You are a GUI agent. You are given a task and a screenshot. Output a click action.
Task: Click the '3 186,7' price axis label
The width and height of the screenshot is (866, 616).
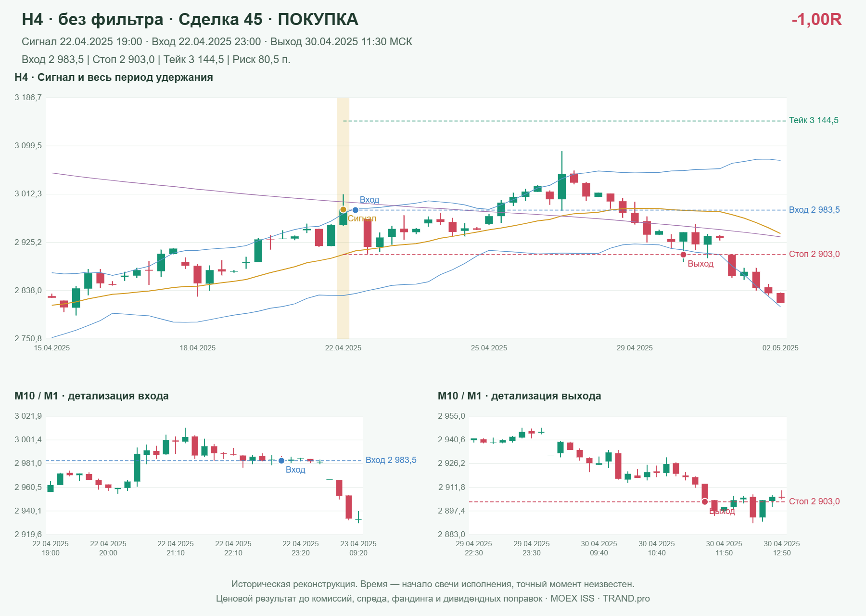click(28, 98)
